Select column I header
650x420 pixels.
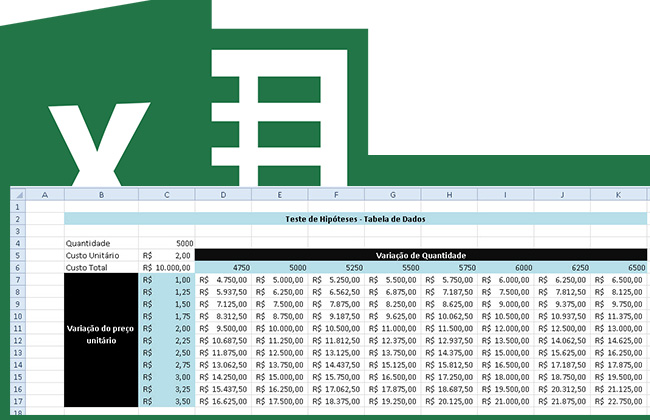(505, 194)
